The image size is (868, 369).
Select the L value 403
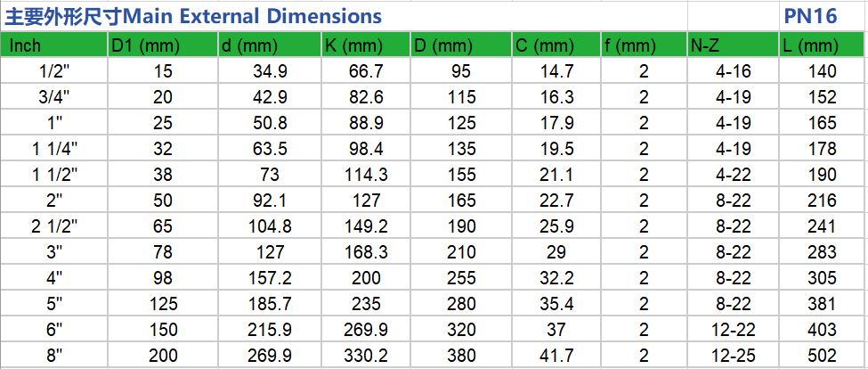pyautogui.click(x=822, y=330)
